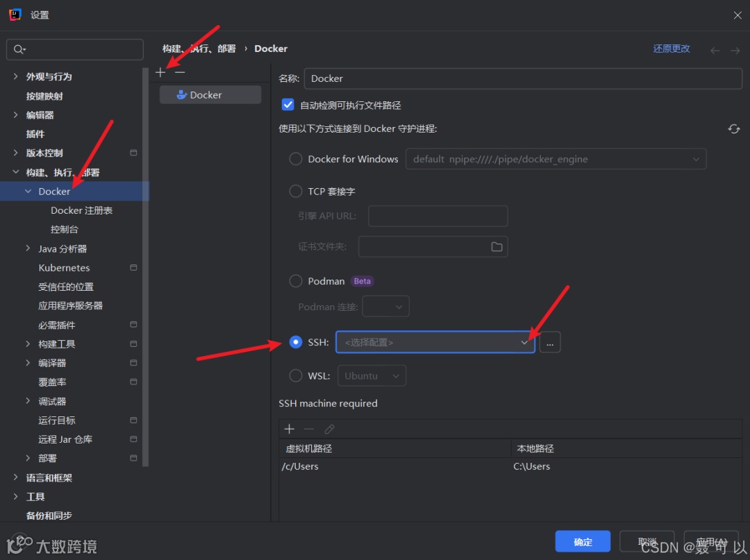Click the 确定 button
The width and height of the screenshot is (750, 560).
tap(583, 541)
